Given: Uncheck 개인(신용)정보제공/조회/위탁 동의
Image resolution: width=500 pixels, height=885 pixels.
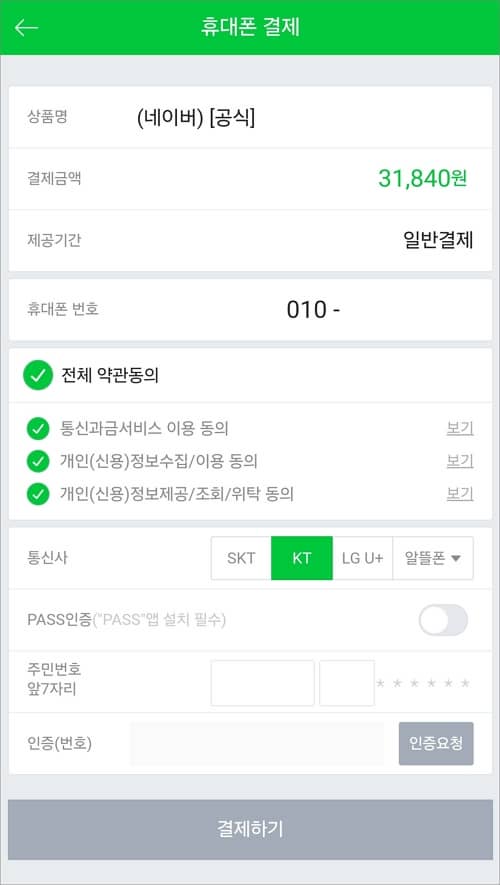Looking at the screenshot, I should coord(38,494).
